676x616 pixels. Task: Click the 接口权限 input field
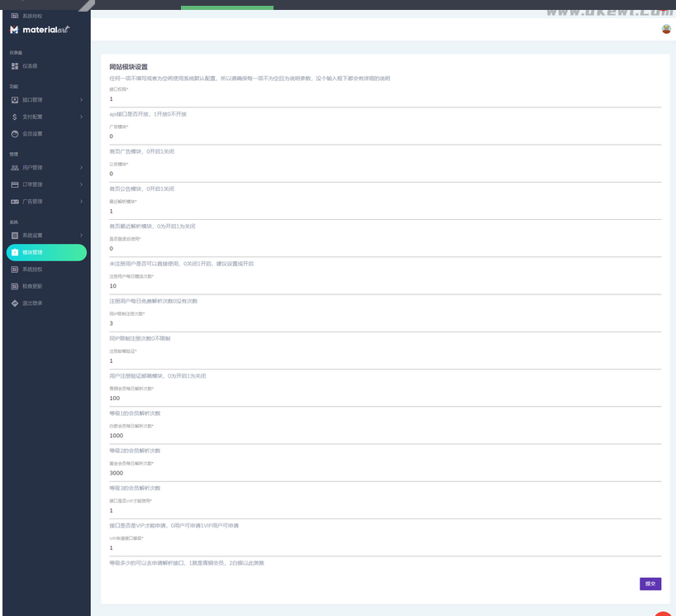pos(385,99)
